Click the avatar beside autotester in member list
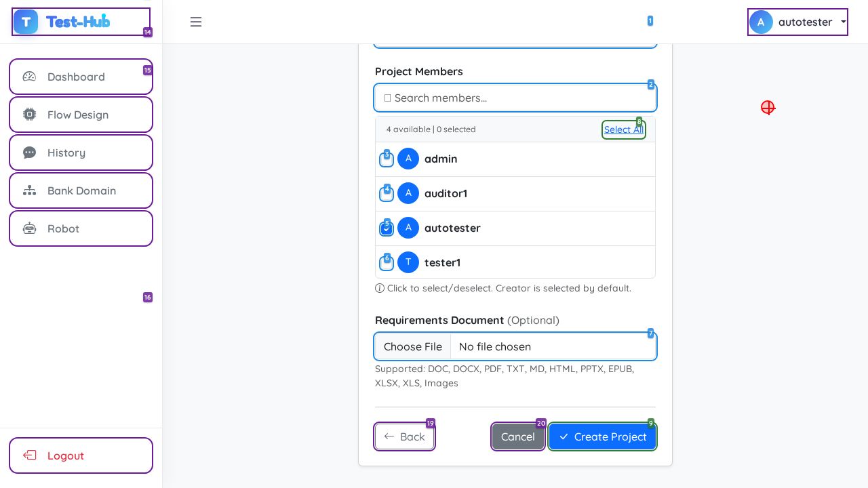Screen dimensions: 868x488 click(408, 228)
